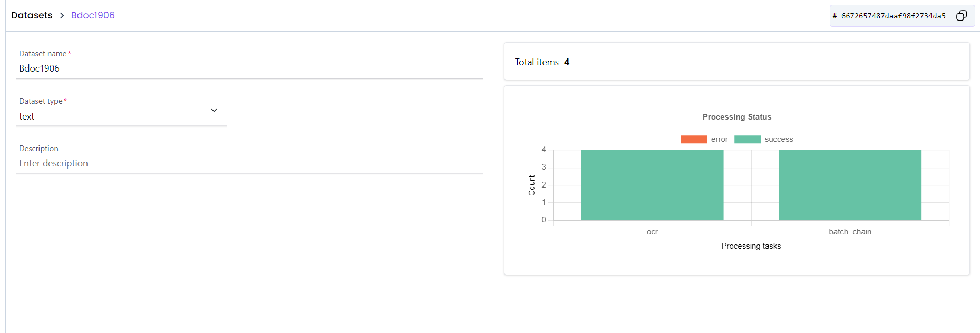Click the 'Processing tasks' axis title
Image resolution: width=980 pixels, height=333 pixels.
(751, 246)
